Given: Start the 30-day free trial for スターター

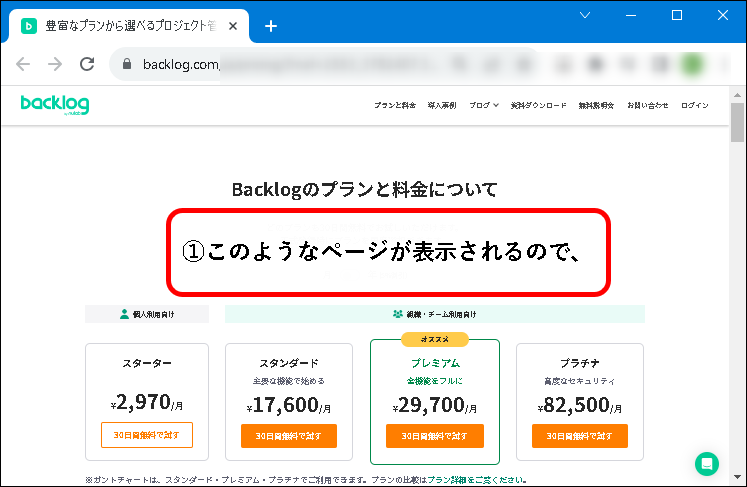Looking at the screenshot, I should tap(147, 435).
